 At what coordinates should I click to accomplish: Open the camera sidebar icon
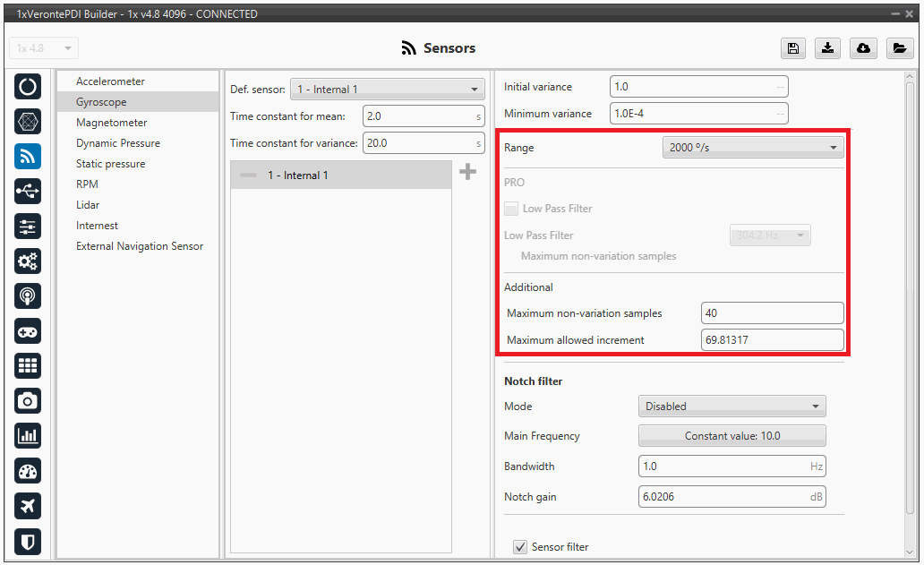(28, 400)
